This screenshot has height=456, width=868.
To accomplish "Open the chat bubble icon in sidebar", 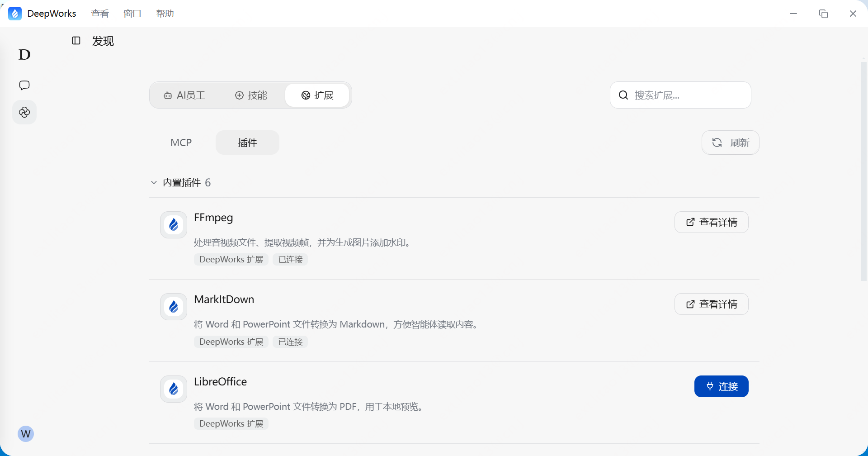I will (24, 85).
